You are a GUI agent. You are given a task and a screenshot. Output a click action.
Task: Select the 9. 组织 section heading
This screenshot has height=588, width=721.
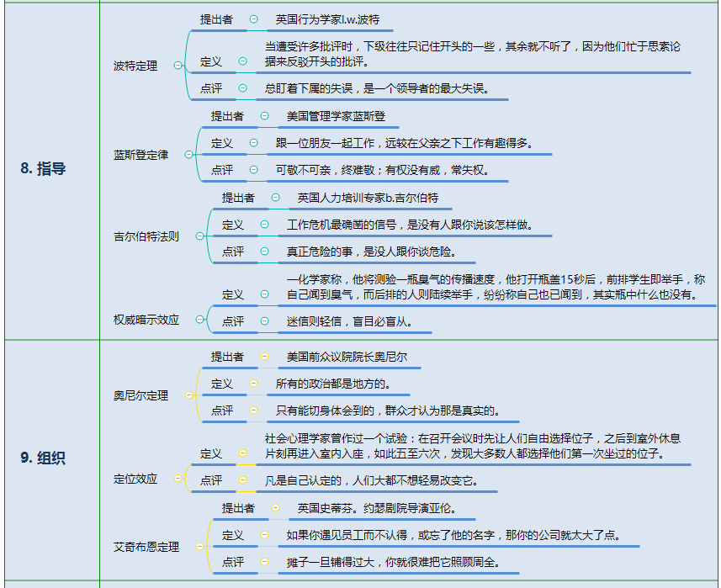pos(43,458)
